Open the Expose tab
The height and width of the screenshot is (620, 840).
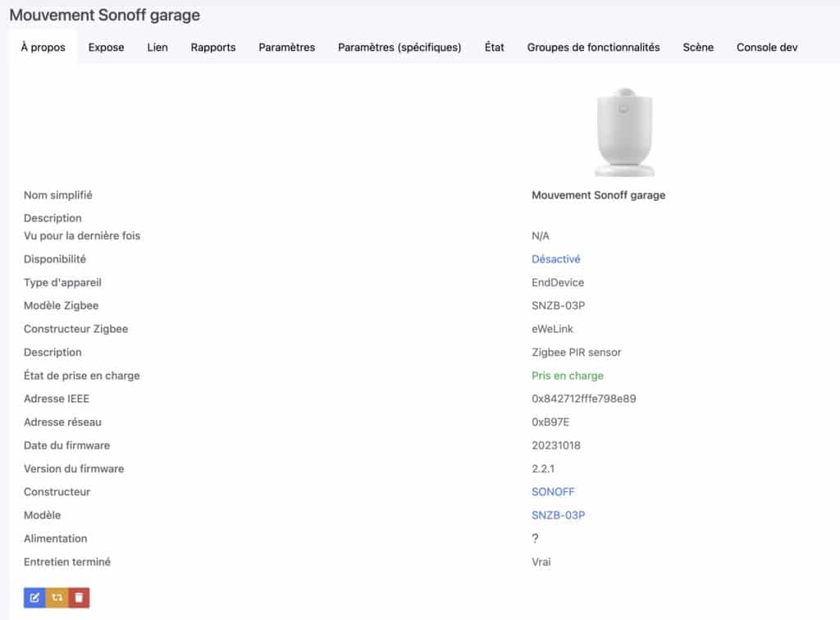tap(106, 48)
